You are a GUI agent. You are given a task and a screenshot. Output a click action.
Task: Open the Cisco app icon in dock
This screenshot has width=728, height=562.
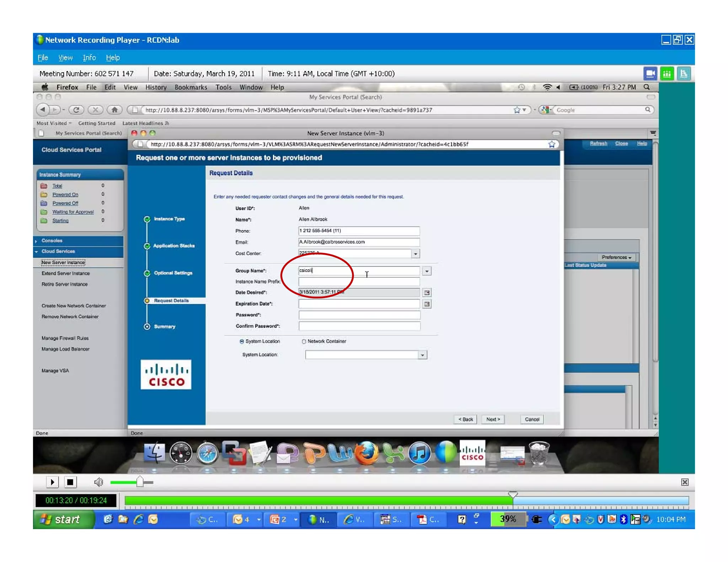click(472, 453)
